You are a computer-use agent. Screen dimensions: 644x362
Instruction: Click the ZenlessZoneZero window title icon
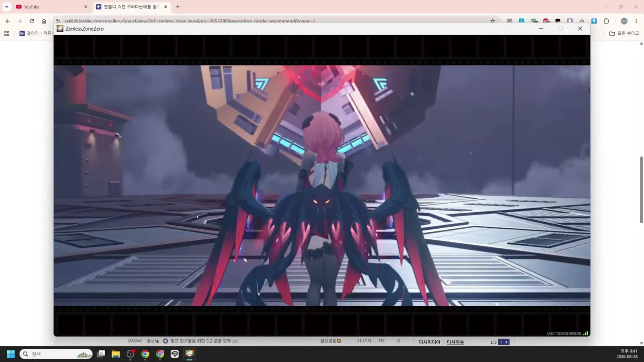(60, 29)
